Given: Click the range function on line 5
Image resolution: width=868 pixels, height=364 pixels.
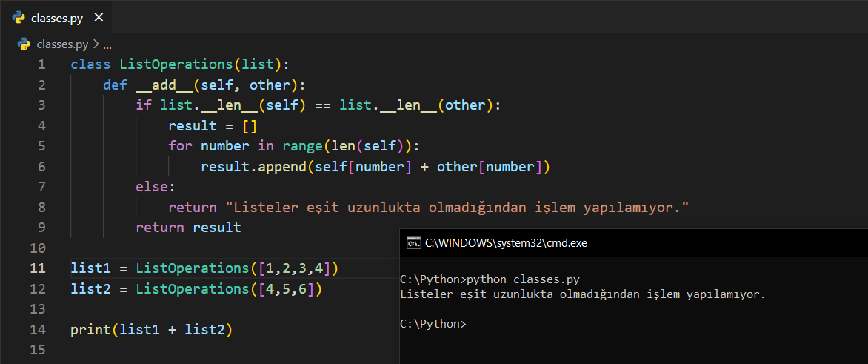Looking at the screenshot, I should coord(302,146).
